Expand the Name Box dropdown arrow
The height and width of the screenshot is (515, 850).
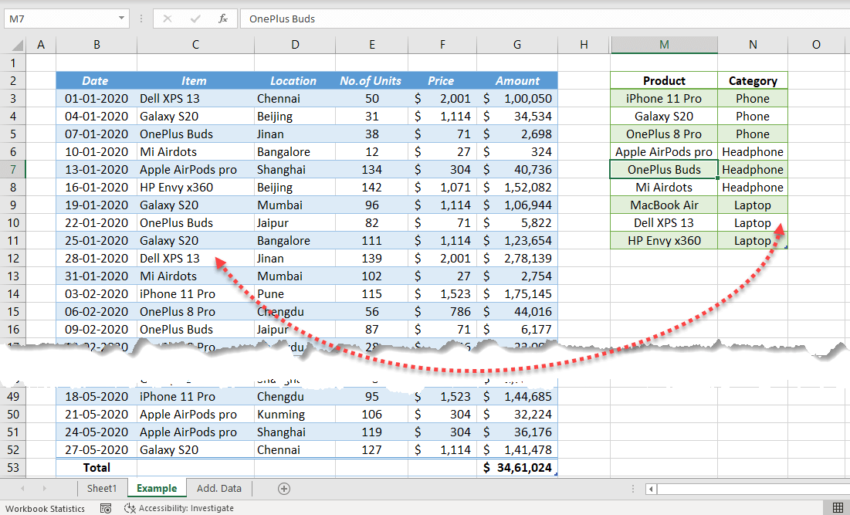click(x=121, y=18)
